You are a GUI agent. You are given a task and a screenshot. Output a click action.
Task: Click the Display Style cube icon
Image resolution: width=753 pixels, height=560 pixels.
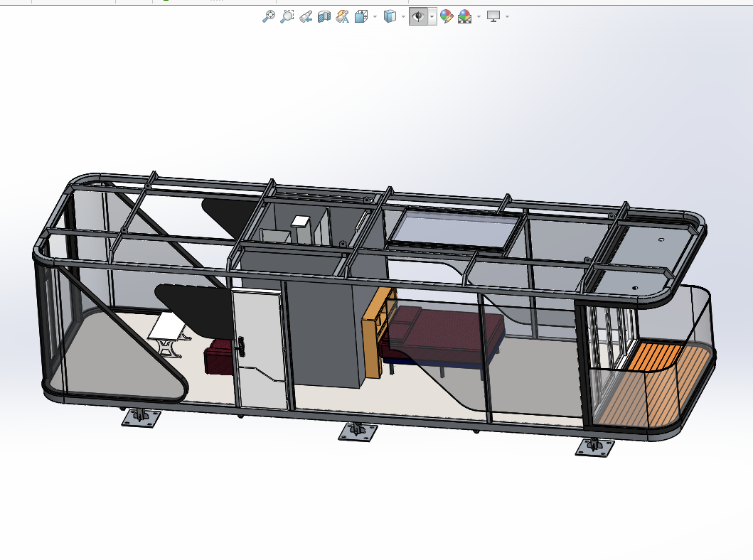390,17
